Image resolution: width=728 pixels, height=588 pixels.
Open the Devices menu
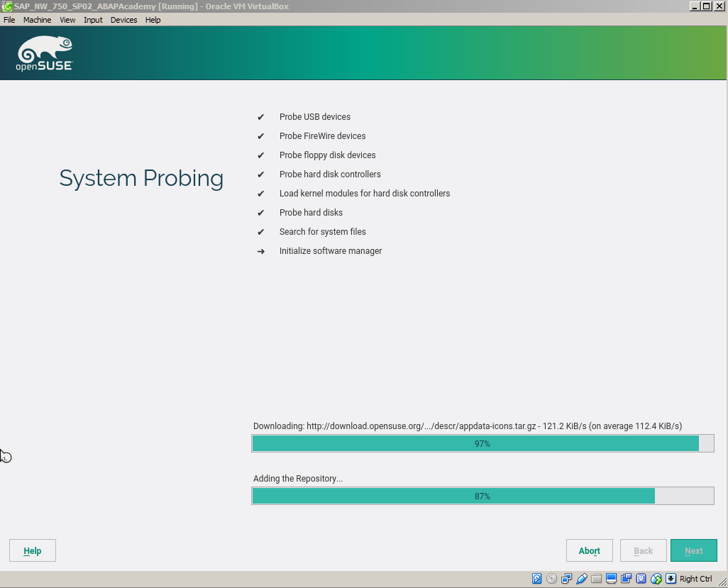pos(123,20)
